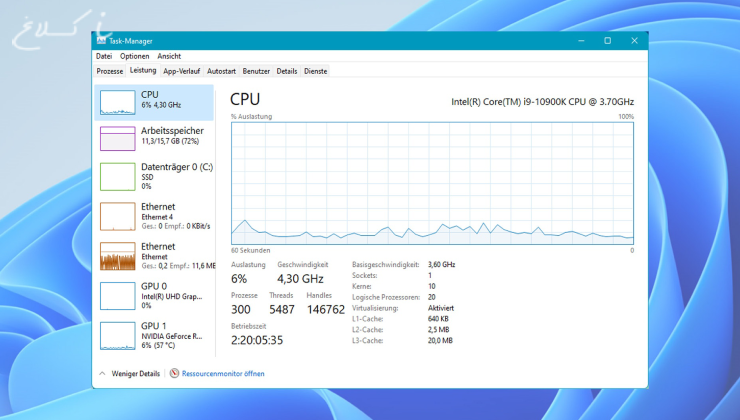This screenshot has width=740, height=420.
Task: Click the CPU mini graph thumbnail
Action: coord(118,102)
